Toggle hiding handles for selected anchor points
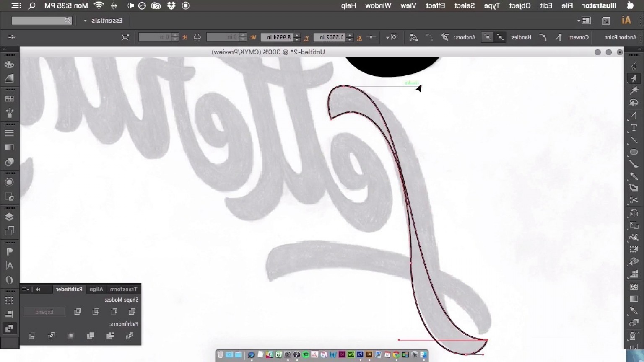The width and height of the screenshot is (644, 362). pos(488,37)
